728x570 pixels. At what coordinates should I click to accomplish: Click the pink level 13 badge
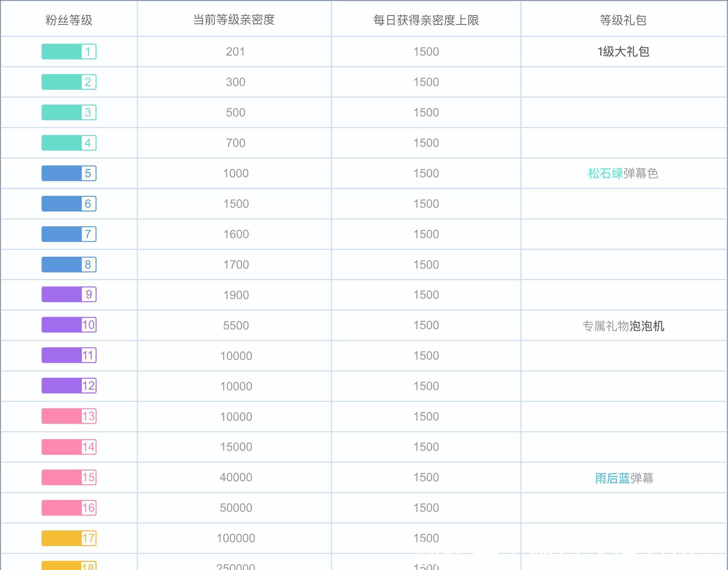69,416
